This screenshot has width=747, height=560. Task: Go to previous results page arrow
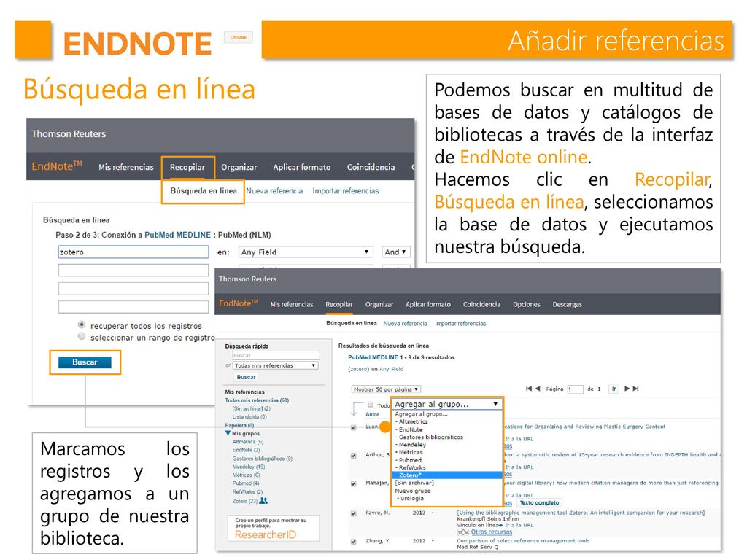pyautogui.click(x=538, y=389)
